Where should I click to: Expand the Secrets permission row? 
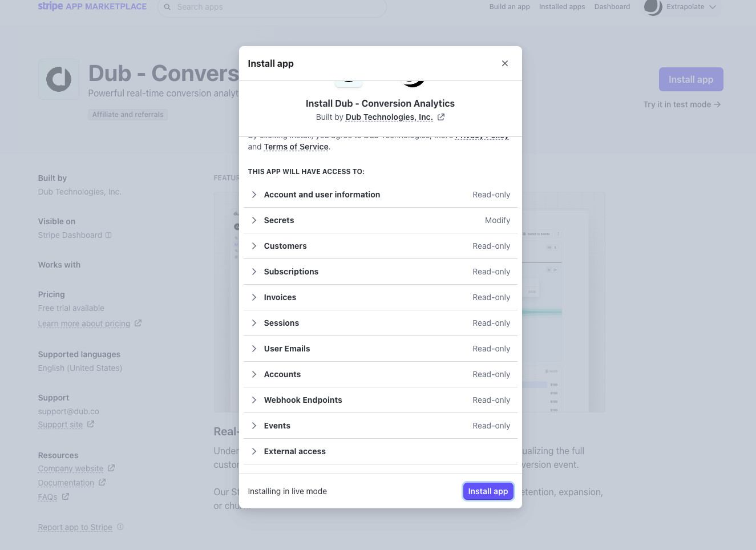[x=254, y=220]
